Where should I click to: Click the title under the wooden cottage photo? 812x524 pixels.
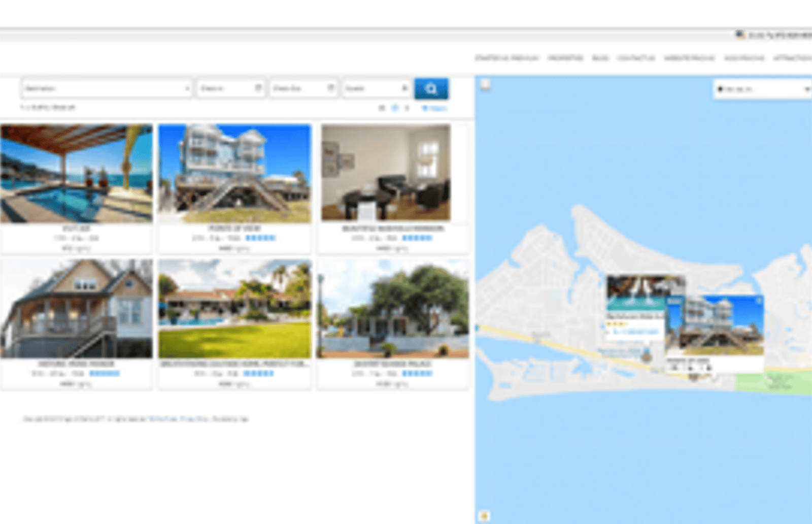(x=76, y=364)
